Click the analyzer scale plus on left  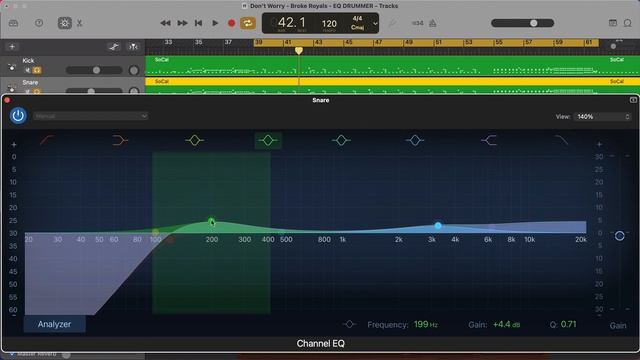(x=14, y=144)
